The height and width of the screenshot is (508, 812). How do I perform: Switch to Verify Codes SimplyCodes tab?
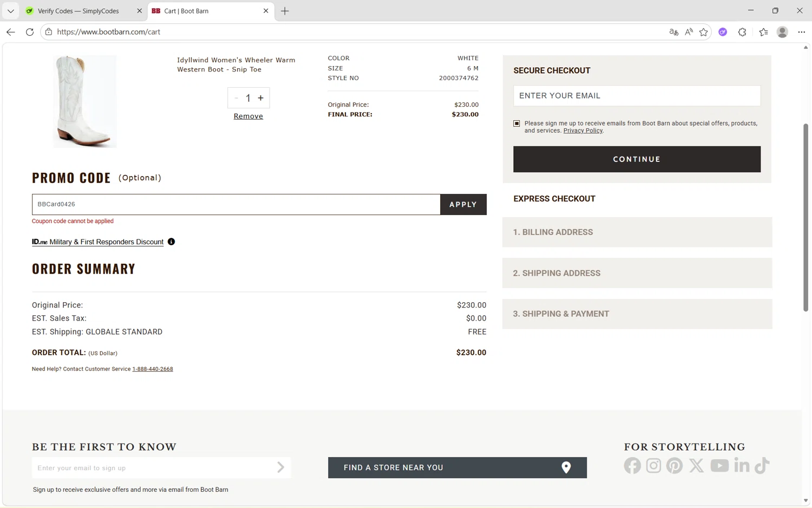point(78,11)
